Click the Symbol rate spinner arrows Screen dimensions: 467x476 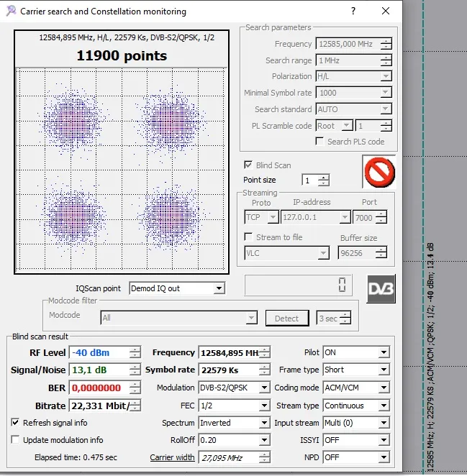[264, 370]
